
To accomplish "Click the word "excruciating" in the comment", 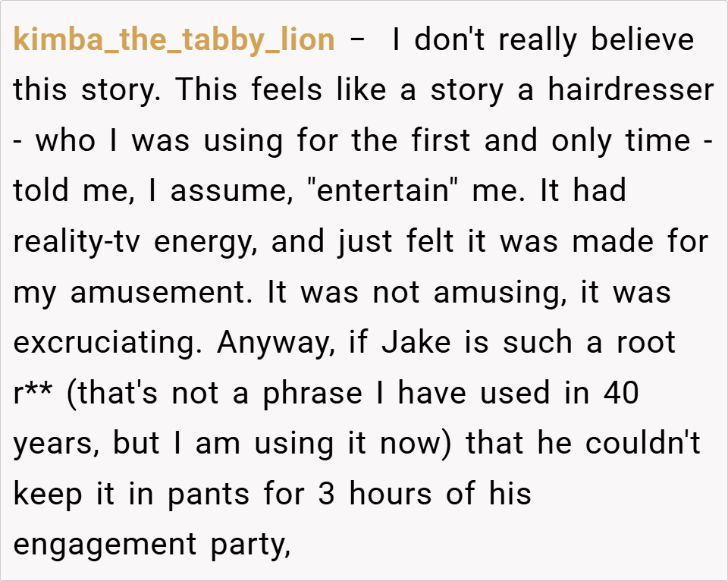I will tap(110, 343).
